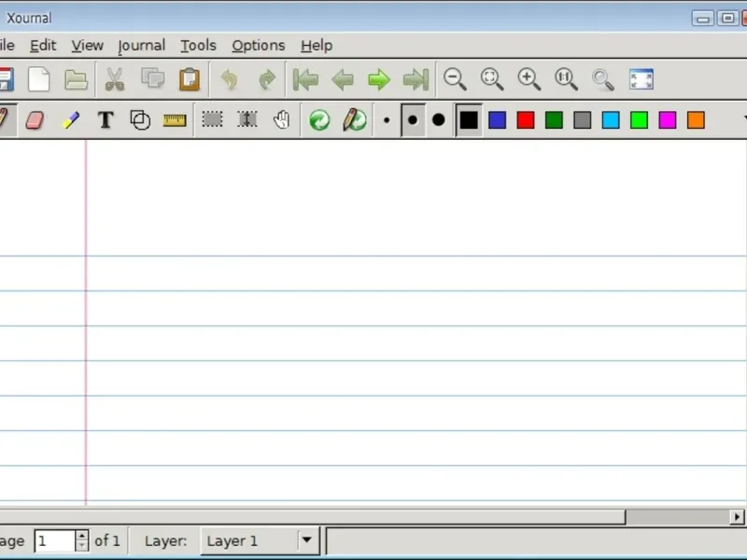Viewport: 747px width, 560px height.
Task: Maximize the Xournal window
Action: 728,19
